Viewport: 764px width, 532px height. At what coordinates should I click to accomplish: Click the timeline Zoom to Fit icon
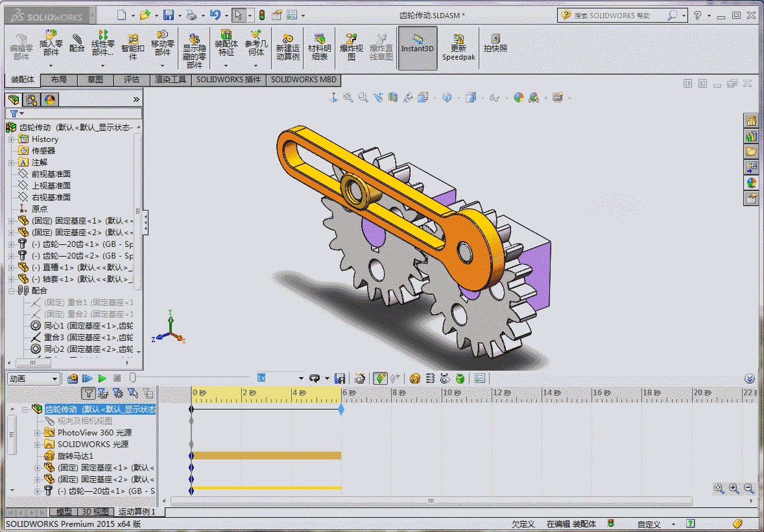(719, 488)
